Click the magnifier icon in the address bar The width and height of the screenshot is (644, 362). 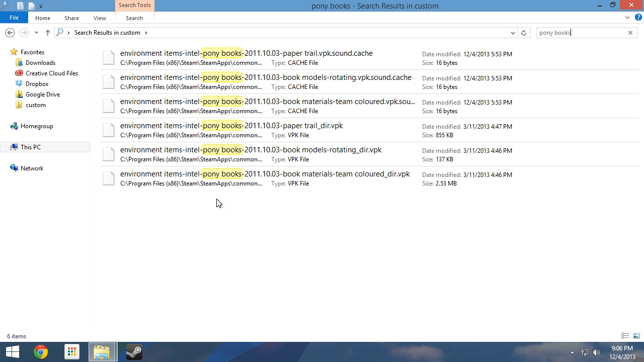pos(60,33)
